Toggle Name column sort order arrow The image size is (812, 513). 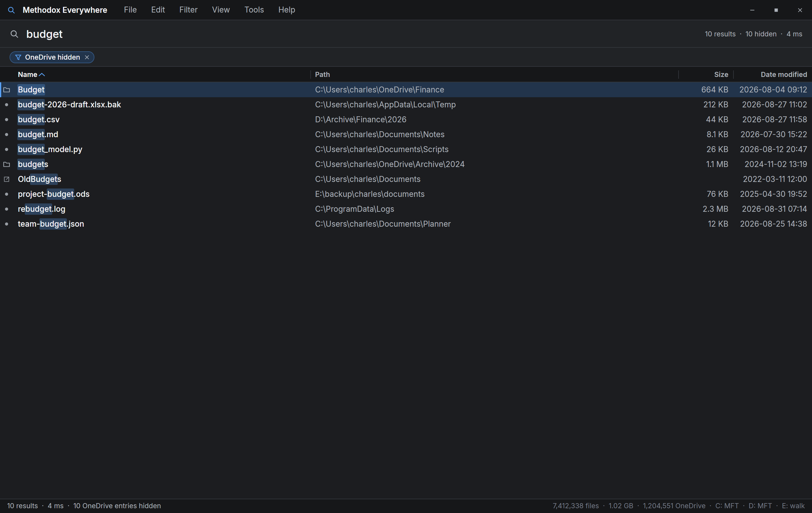(x=42, y=75)
